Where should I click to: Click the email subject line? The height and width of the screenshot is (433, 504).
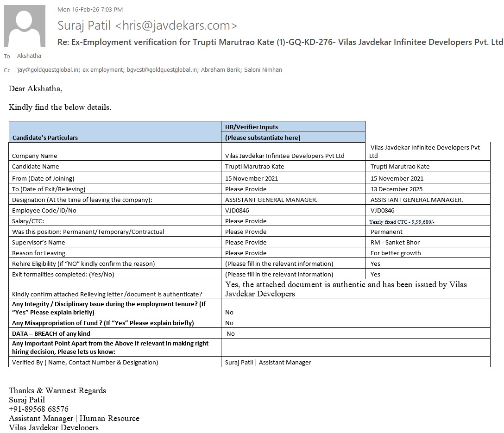pos(280,42)
